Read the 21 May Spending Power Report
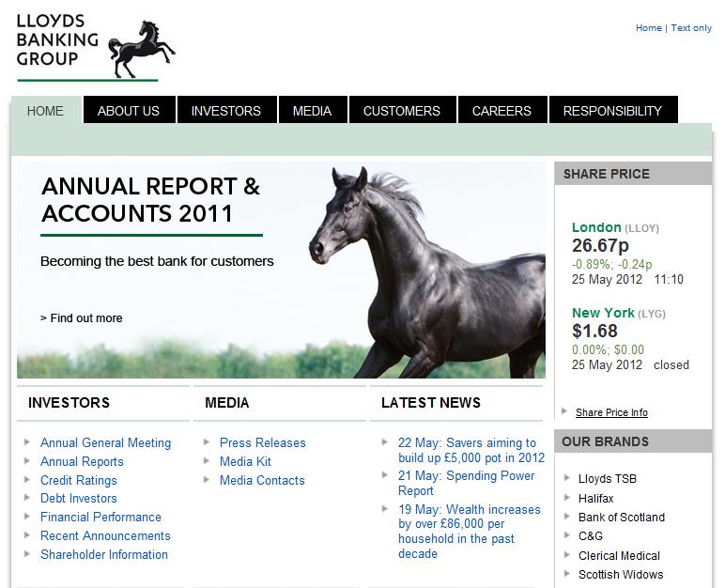Image resolution: width=725 pixels, height=588 pixels. (x=466, y=483)
